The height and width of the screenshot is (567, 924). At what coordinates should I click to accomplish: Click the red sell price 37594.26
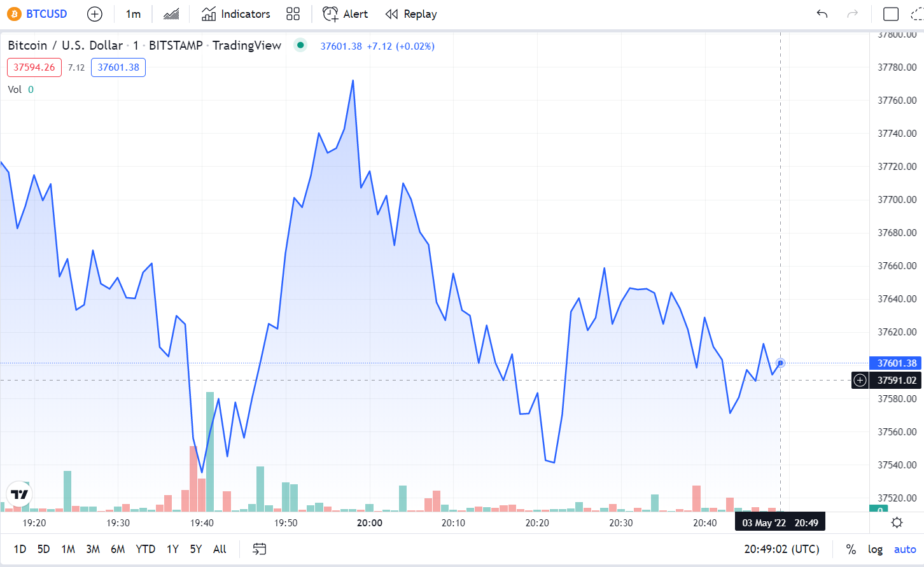(x=34, y=67)
